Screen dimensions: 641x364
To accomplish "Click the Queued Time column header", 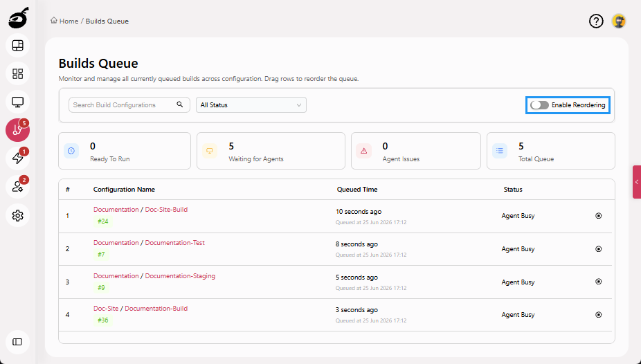I will pyautogui.click(x=357, y=190).
